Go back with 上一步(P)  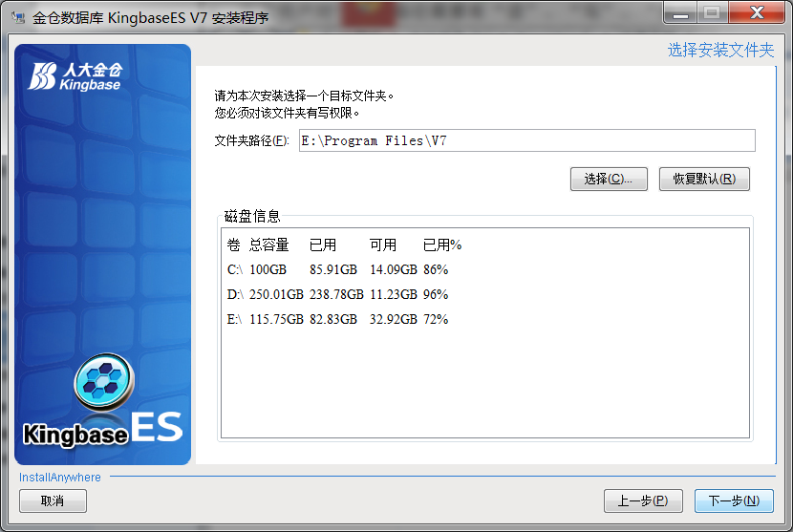click(643, 501)
